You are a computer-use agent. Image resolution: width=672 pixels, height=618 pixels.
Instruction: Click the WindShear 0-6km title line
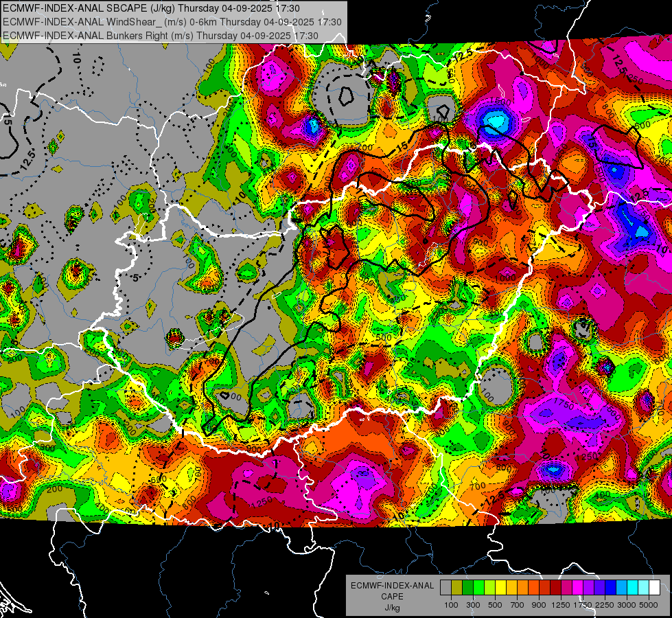[172, 22]
